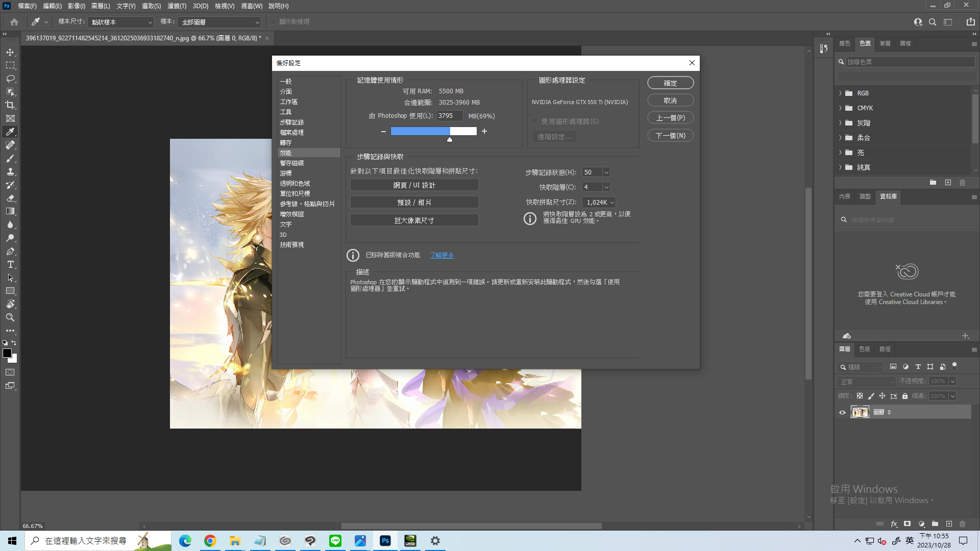Select the Zoom tool
This screenshot has width=980, height=551.
[x=10, y=317]
